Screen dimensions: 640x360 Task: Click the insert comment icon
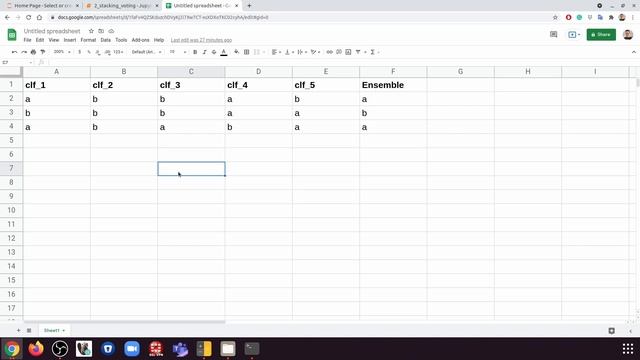click(339, 52)
